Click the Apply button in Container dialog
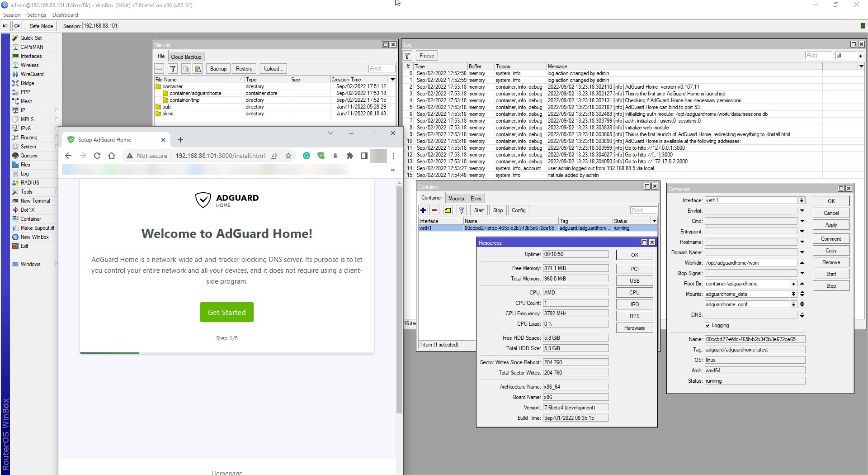This screenshot has height=475, width=868. (x=831, y=225)
